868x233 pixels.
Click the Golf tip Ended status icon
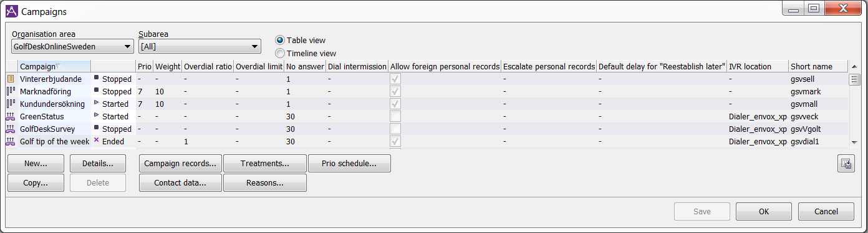click(97, 141)
